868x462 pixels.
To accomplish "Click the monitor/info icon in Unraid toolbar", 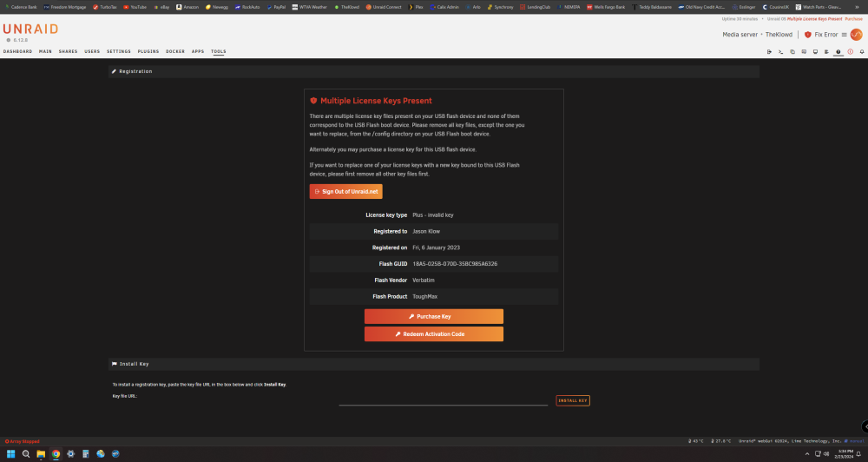I will (815, 51).
